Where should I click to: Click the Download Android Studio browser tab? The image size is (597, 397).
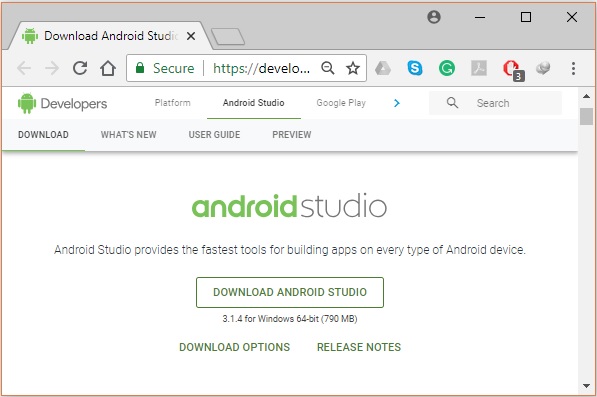[x=110, y=36]
